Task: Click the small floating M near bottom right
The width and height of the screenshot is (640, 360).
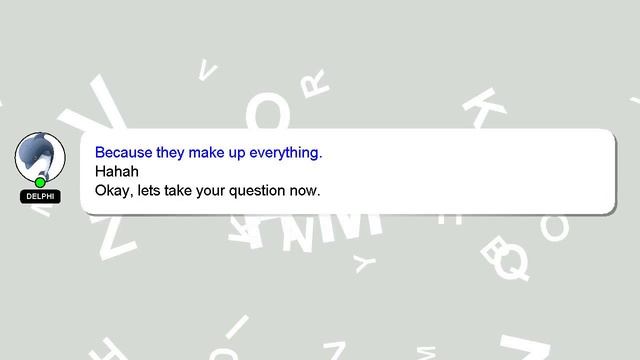Action: [x=427, y=352]
